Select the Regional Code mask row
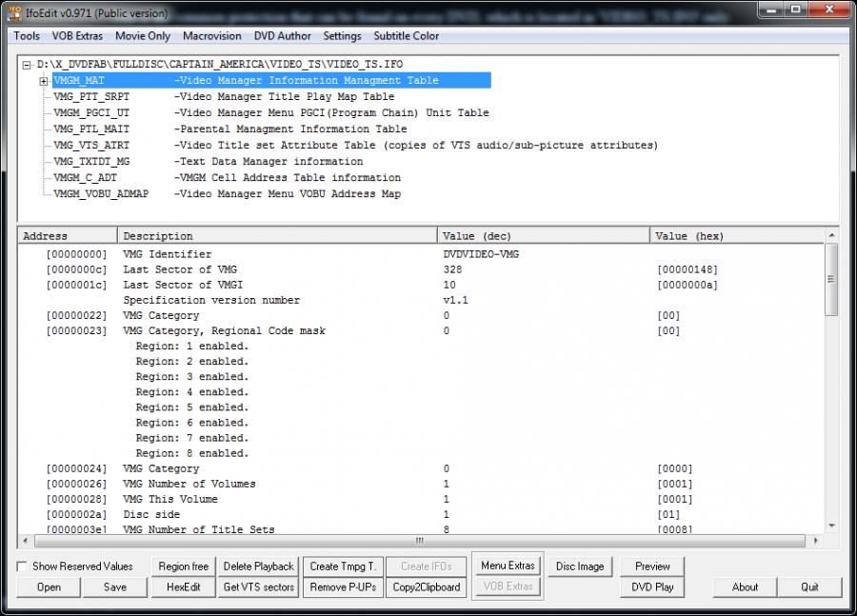Screen dimensions: 857x616 pyautogui.click(x=421, y=330)
